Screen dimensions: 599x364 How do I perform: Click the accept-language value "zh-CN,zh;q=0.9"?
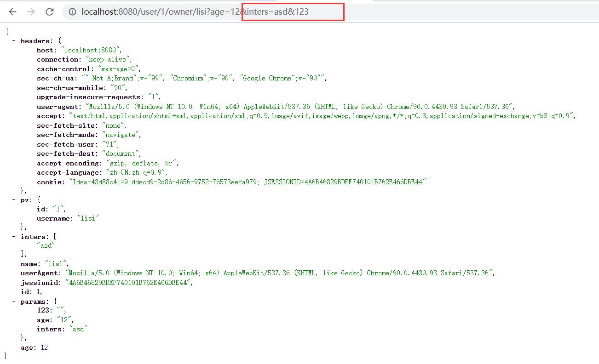[135, 172]
